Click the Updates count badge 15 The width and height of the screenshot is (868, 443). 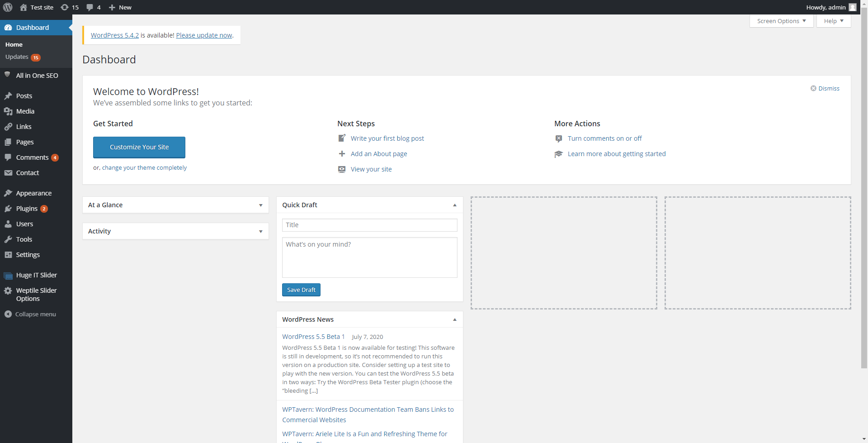pyautogui.click(x=36, y=57)
